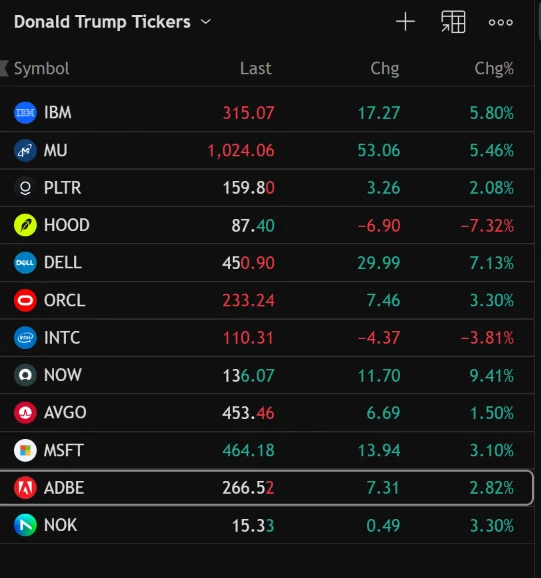Click the flag marker beside Symbol header
This screenshot has width=541, height=578.
[x=4, y=68]
